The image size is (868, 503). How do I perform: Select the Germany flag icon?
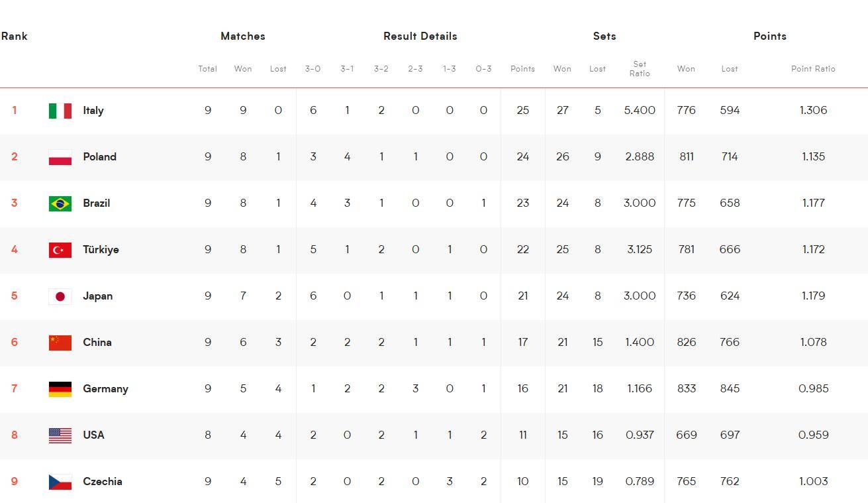coord(60,389)
